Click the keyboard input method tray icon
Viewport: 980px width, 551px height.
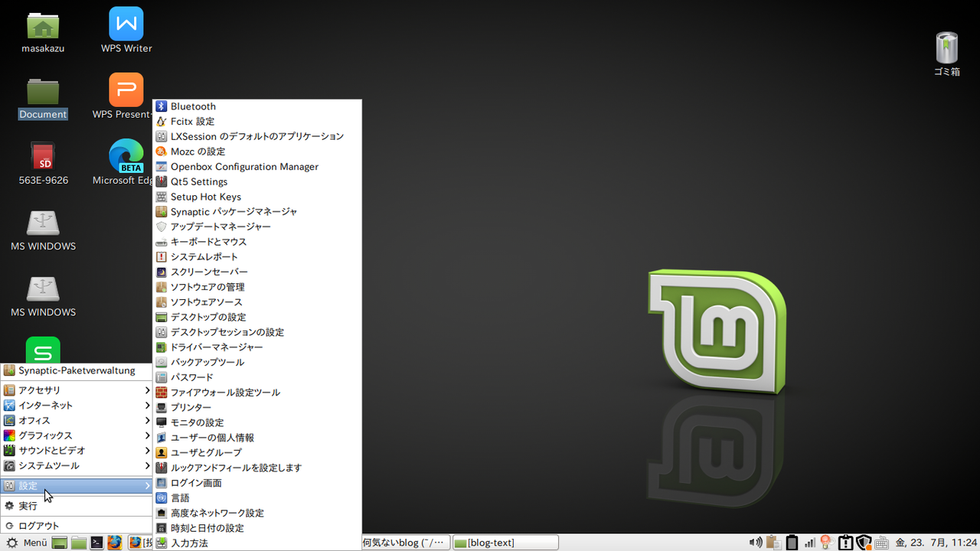(881, 543)
